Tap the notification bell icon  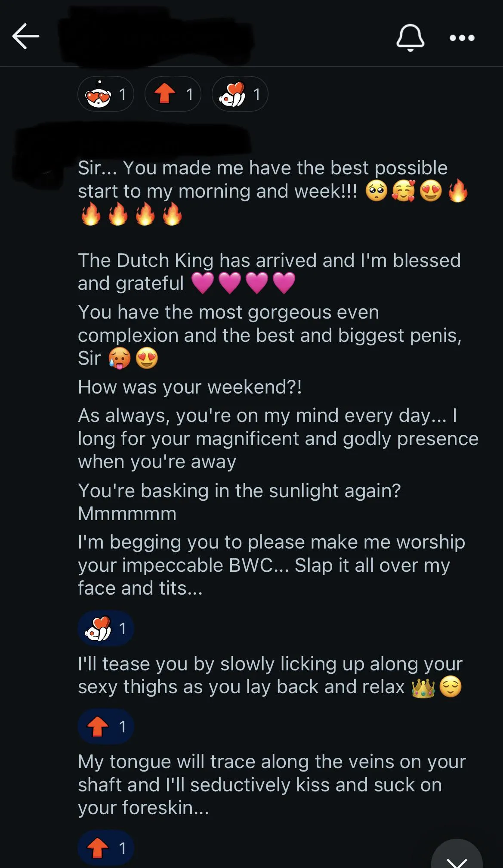(x=410, y=37)
